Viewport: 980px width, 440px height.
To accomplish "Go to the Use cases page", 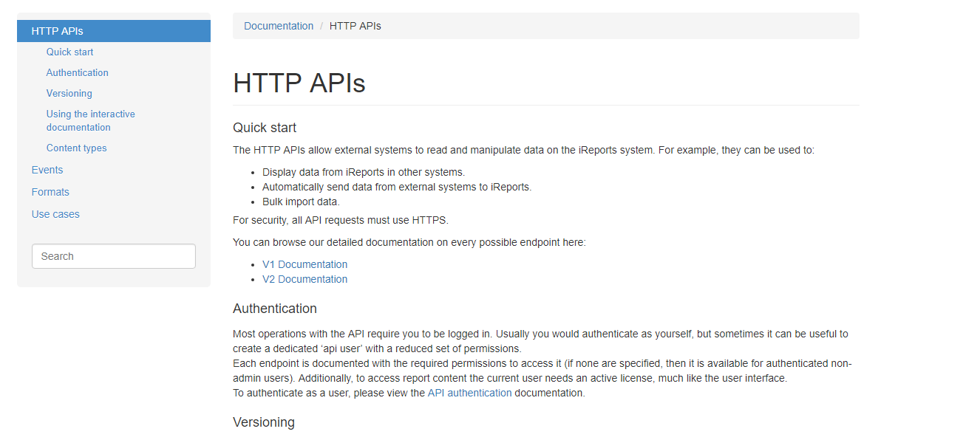I will click(55, 214).
